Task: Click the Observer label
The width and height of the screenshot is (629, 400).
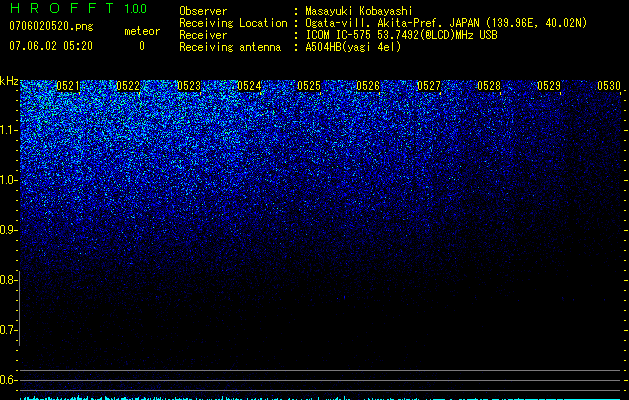Action: [203, 11]
